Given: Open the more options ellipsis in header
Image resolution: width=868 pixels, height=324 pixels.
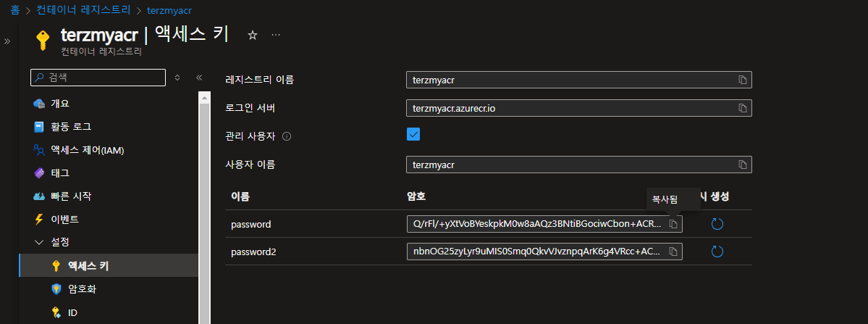Looking at the screenshot, I should (276, 35).
